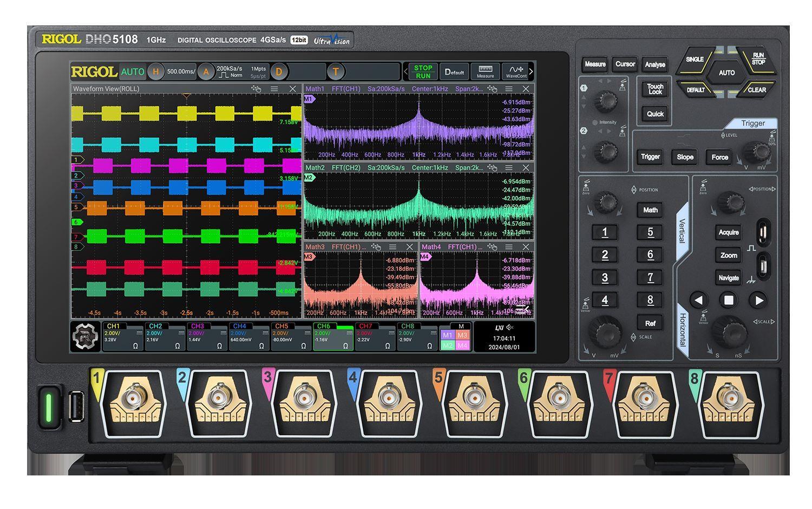Push the Touch Lock key
Screen dimensions: 812x509
pos(655,89)
